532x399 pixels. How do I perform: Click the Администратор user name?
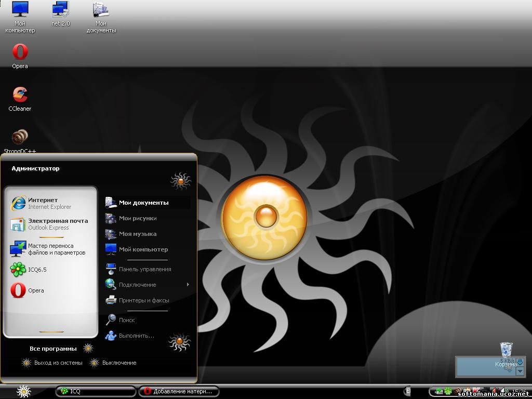click(35, 168)
